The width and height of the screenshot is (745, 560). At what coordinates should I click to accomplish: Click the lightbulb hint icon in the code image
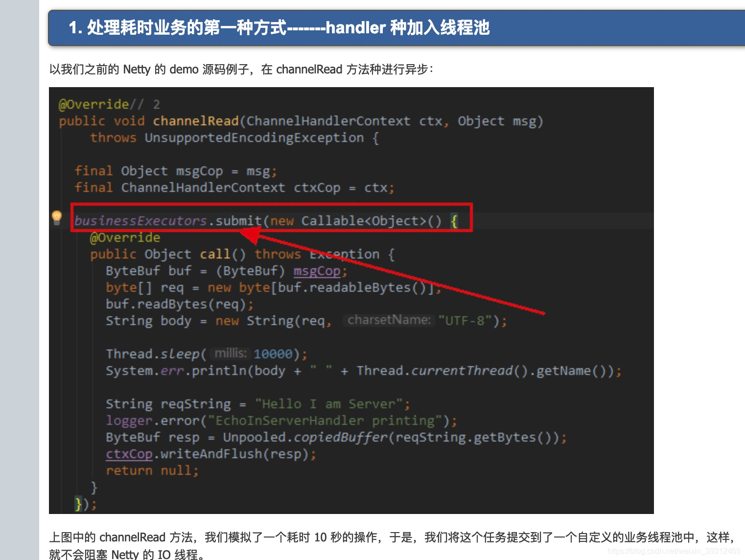(x=57, y=217)
